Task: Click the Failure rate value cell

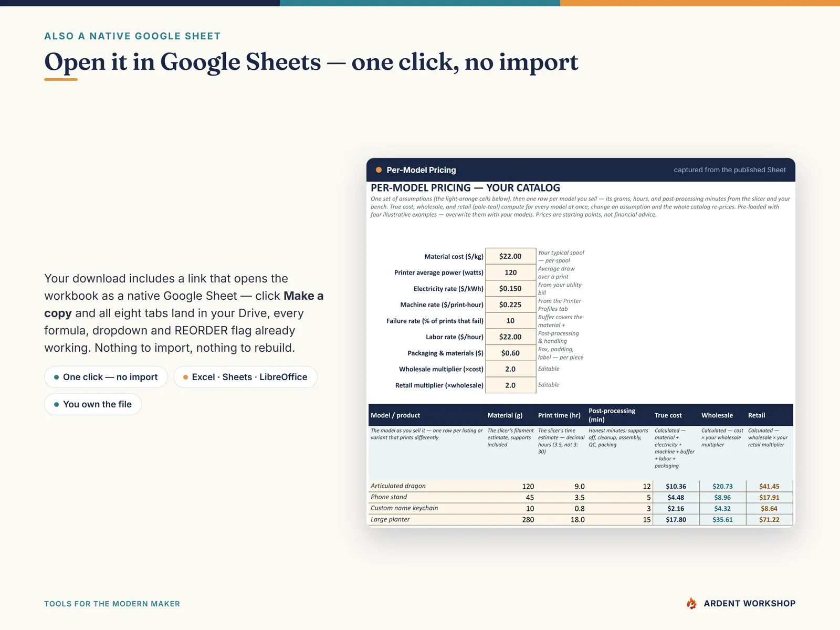Action: tap(510, 321)
